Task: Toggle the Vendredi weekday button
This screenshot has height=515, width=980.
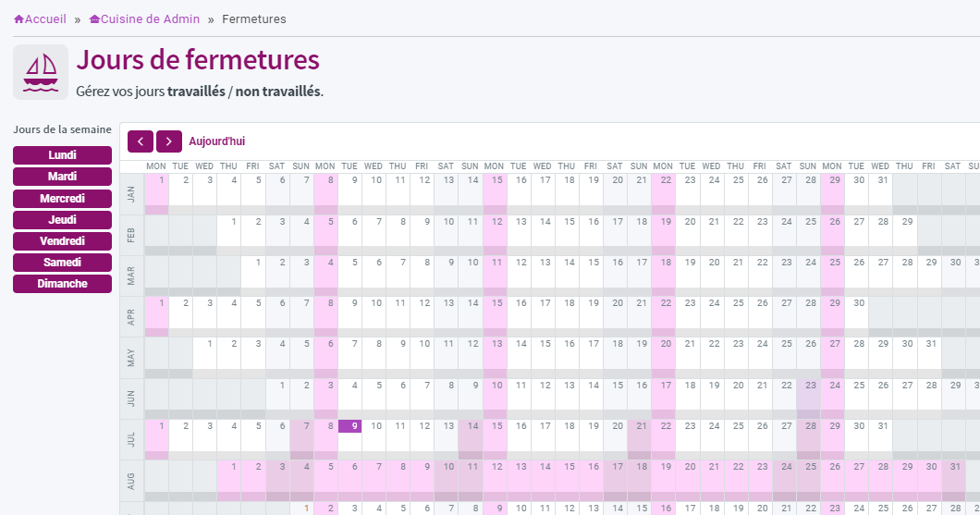Action: 63,240
